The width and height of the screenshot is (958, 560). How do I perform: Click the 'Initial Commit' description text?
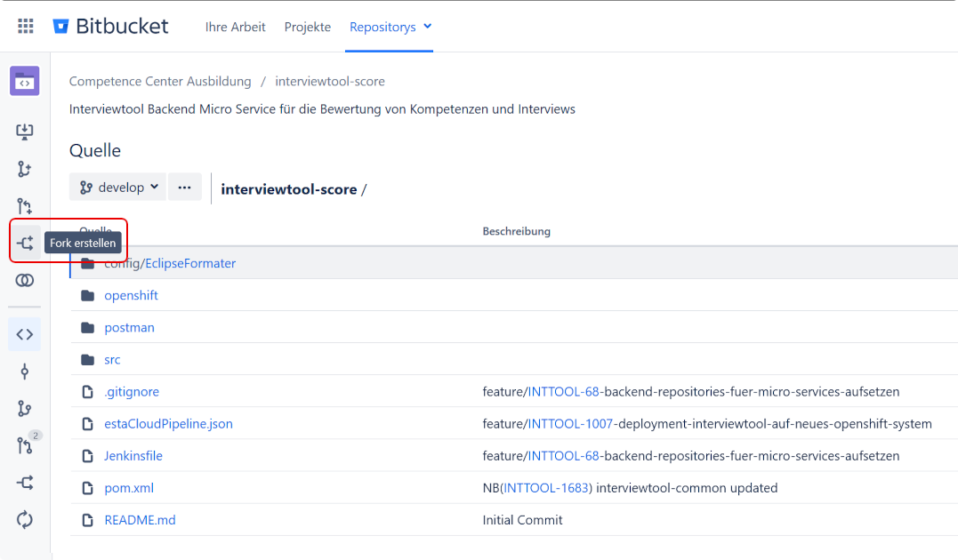(522, 520)
